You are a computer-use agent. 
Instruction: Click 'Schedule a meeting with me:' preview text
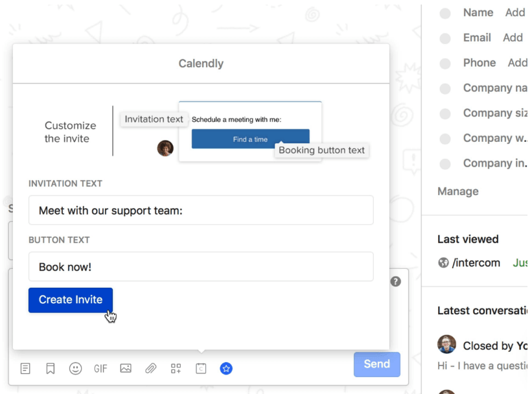pos(237,119)
